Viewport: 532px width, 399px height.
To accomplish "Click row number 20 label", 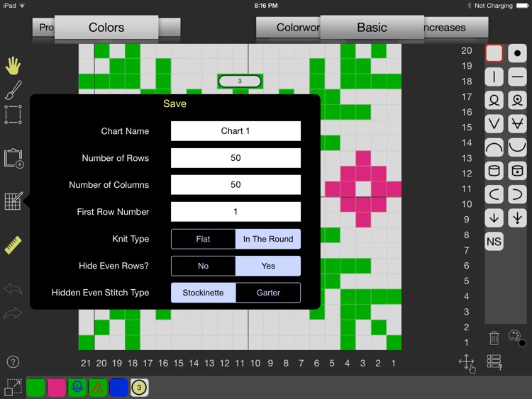I will 467,50.
